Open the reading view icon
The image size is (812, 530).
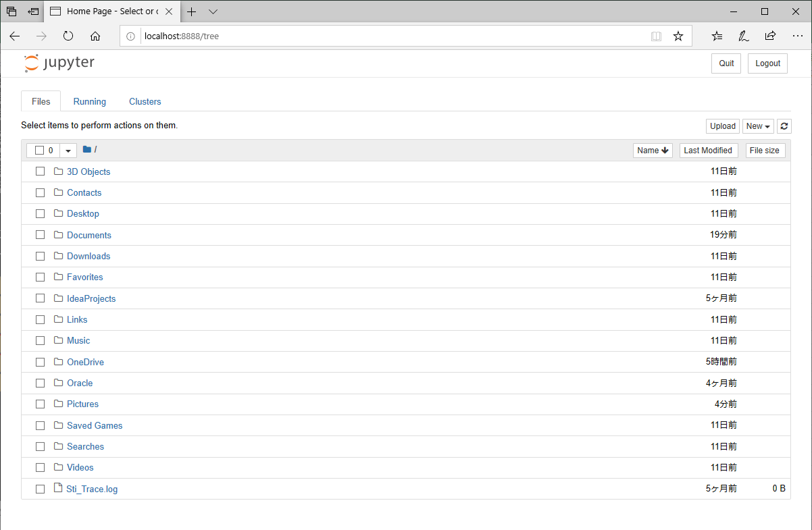tap(656, 36)
